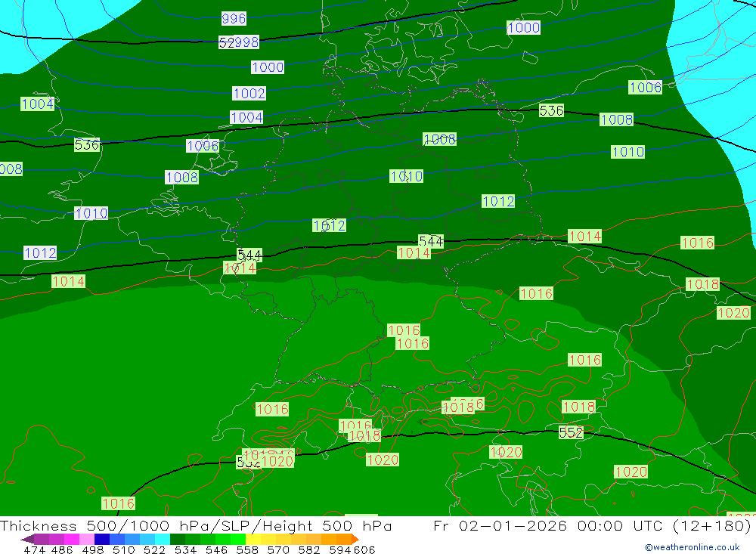The image size is (756, 554).
Task: Click the orange arrow at legend end
Action: [355, 539]
